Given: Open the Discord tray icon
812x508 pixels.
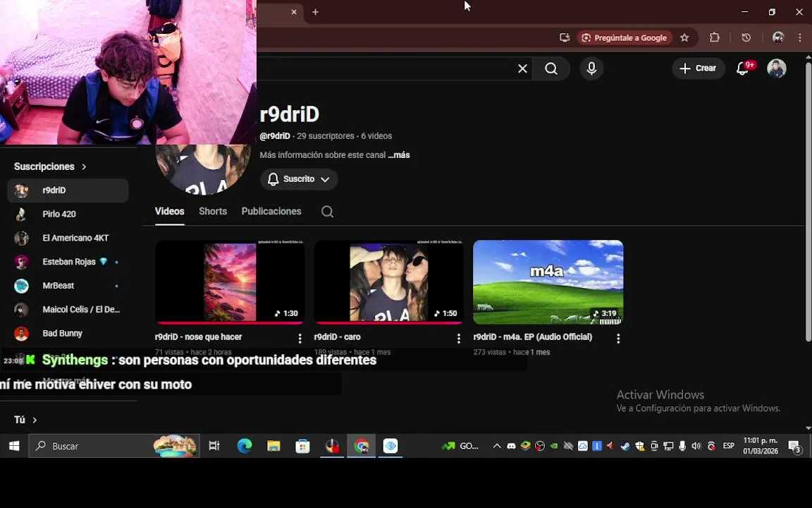Looking at the screenshot, I should pyautogui.click(x=511, y=446).
